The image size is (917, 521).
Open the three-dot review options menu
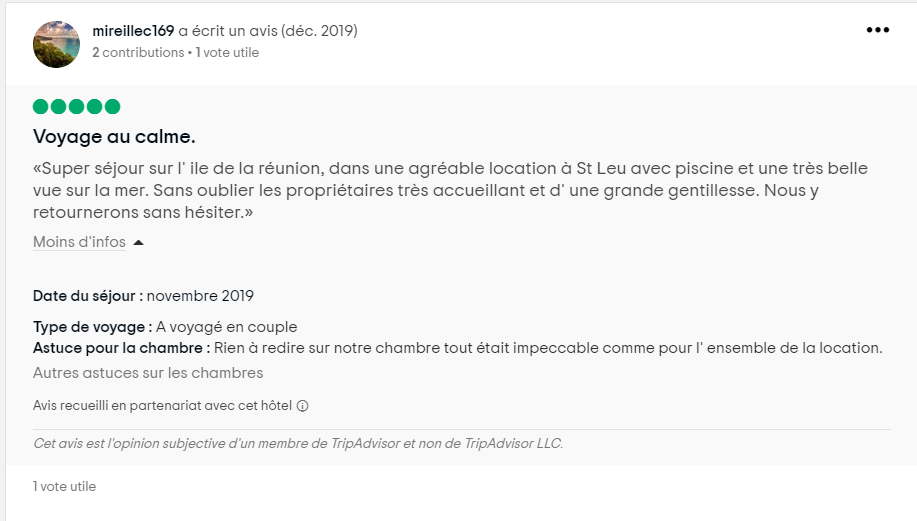pyautogui.click(x=877, y=30)
